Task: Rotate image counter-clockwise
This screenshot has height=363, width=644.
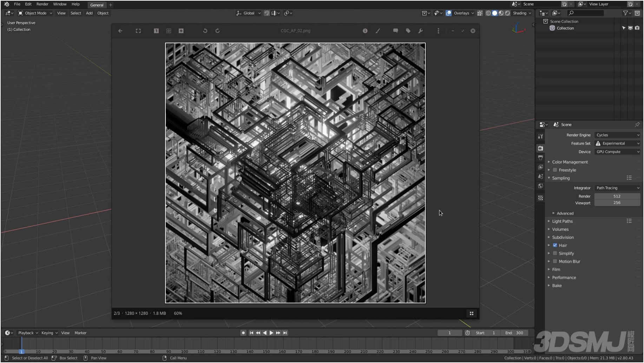Action: (x=205, y=31)
